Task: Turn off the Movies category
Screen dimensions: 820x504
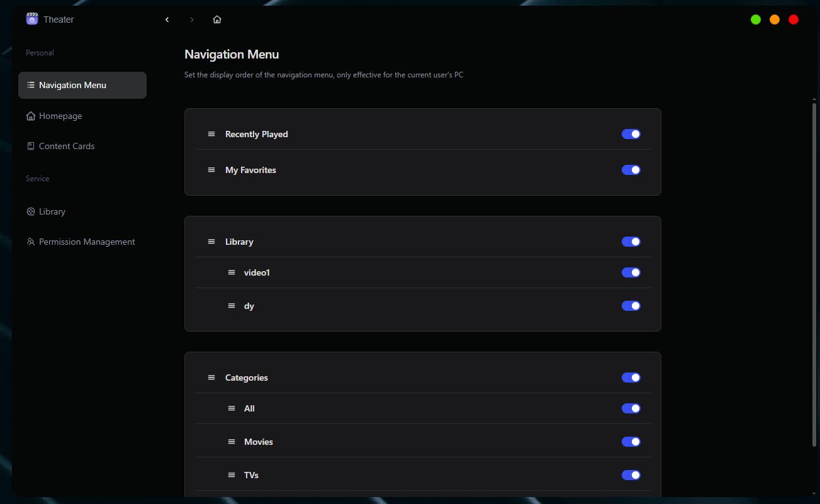Action: 631,442
